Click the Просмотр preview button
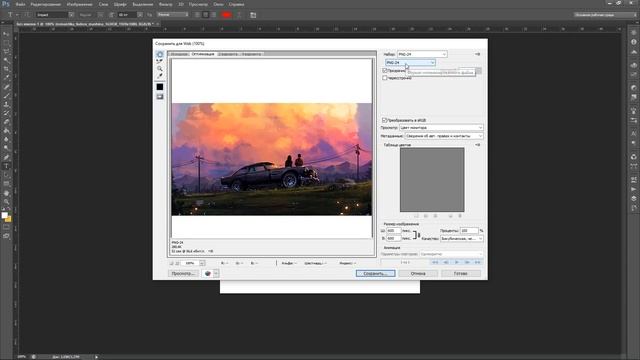This screenshot has height=360, width=640. click(x=183, y=273)
